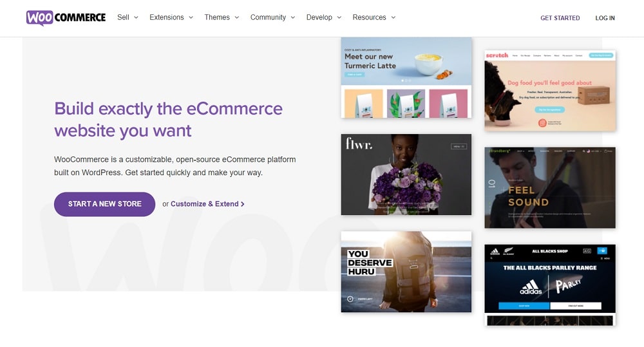Open the Feel Sound store thumbnail

[x=550, y=188]
